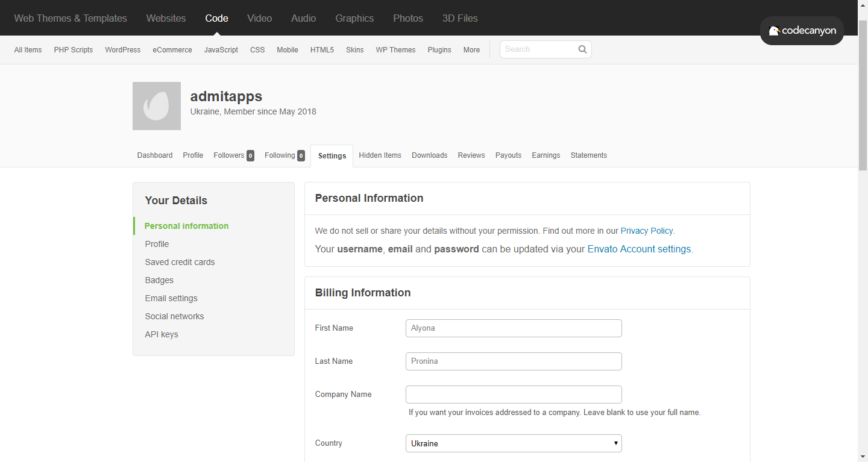Select Ukraine in the country selector
868x462 pixels.
point(513,443)
